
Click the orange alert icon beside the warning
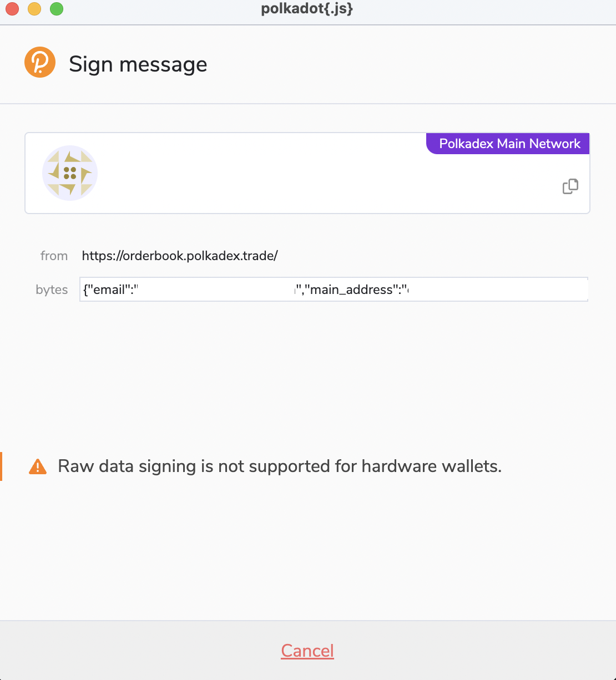click(x=37, y=466)
